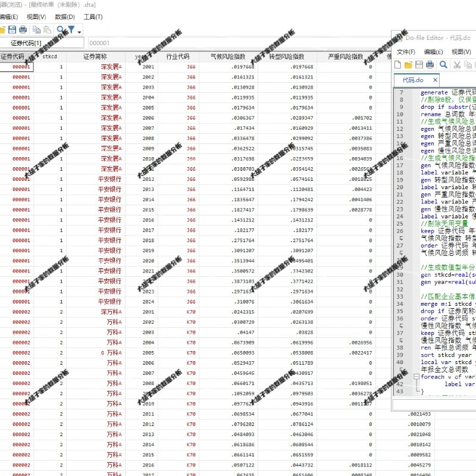Click the 气候风险指数 column header

[x=228, y=57]
